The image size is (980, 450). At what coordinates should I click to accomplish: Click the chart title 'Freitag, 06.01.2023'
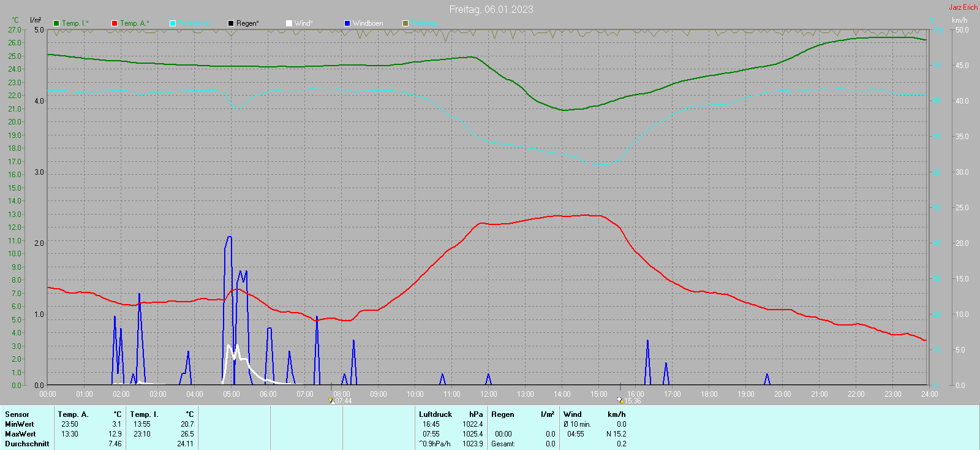tap(491, 9)
